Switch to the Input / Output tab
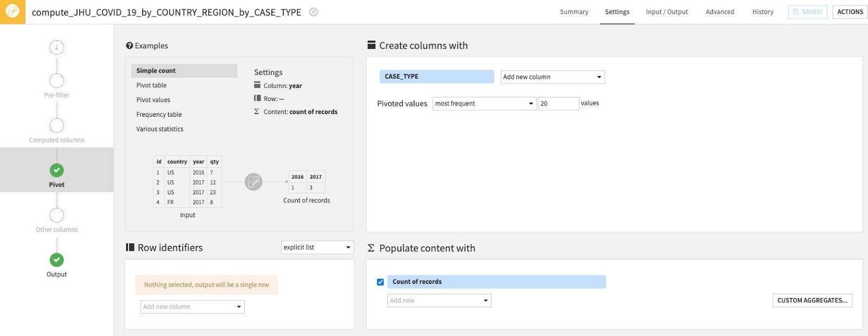This screenshot has height=336, width=868. (x=667, y=12)
